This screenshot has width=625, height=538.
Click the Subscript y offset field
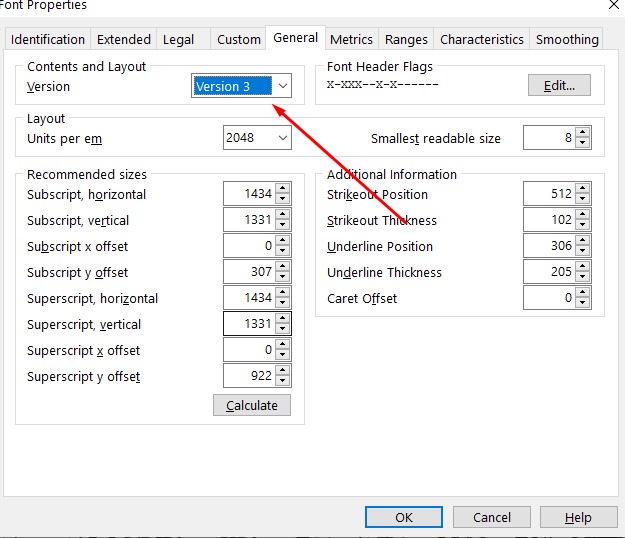click(x=248, y=272)
